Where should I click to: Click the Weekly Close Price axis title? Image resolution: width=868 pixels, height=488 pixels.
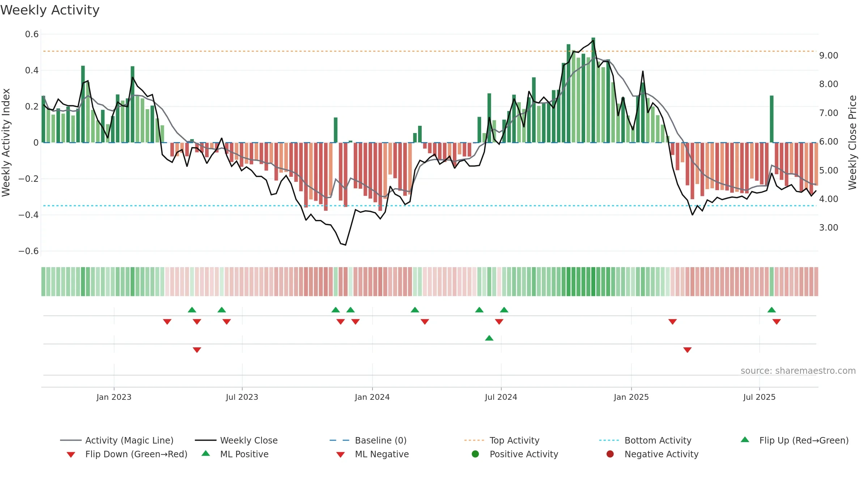(852, 142)
